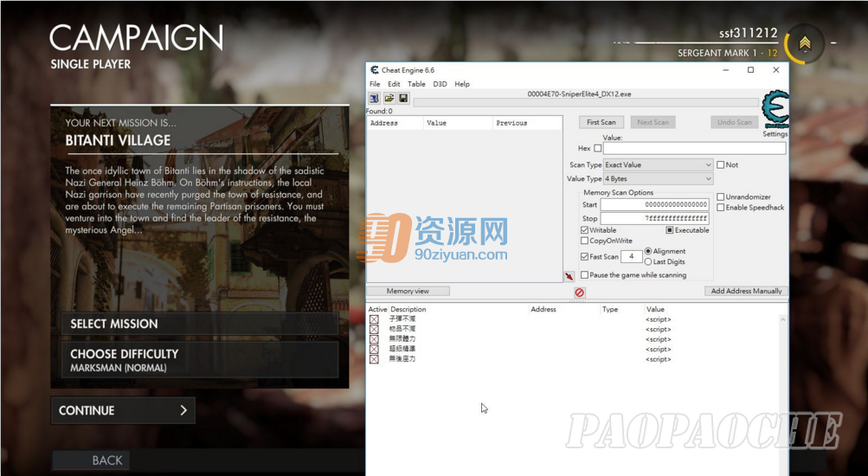Activate the 無後座力 script checkbox
Screen dimensions: 868x476
click(374, 359)
